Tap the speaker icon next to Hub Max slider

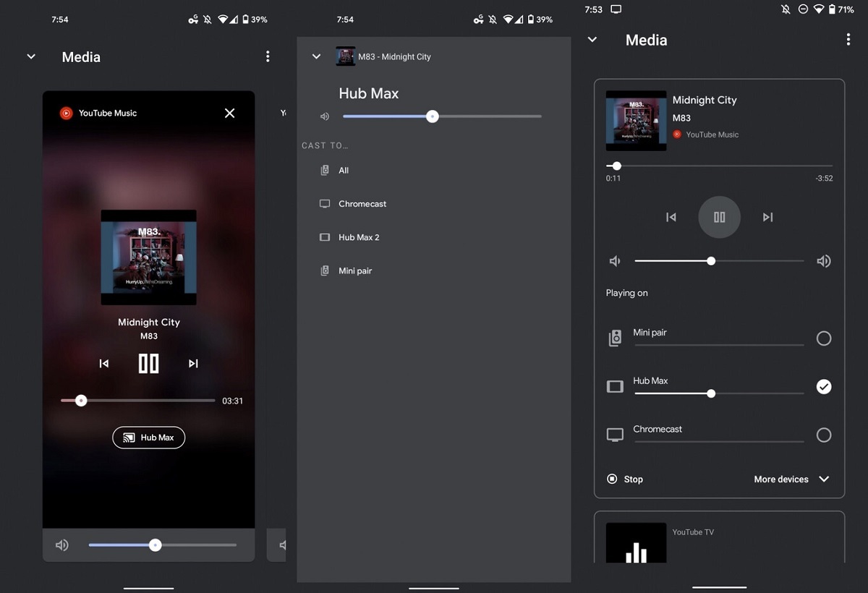(325, 116)
